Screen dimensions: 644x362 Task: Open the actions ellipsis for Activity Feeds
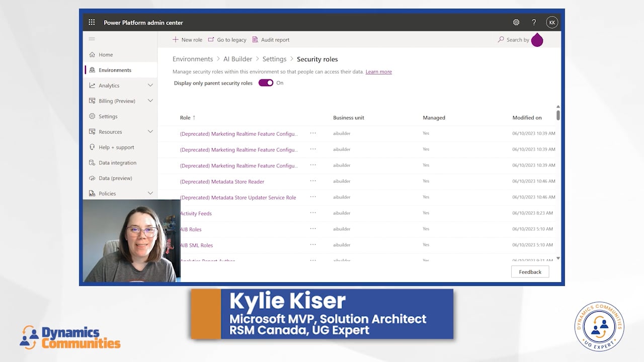tap(313, 213)
